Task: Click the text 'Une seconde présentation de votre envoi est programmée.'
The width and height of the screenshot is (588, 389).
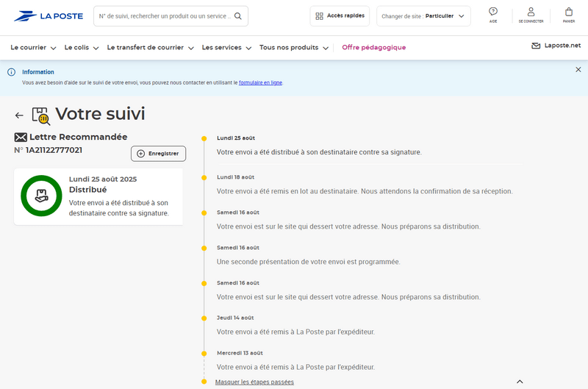Action: coord(308,262)
